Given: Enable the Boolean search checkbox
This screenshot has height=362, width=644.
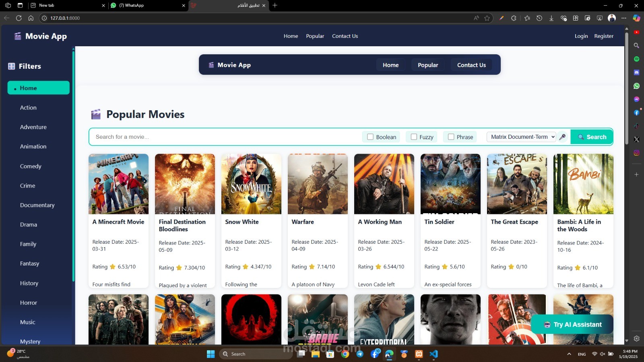Looking at the screenshot, I should click(x=370, y=137).
